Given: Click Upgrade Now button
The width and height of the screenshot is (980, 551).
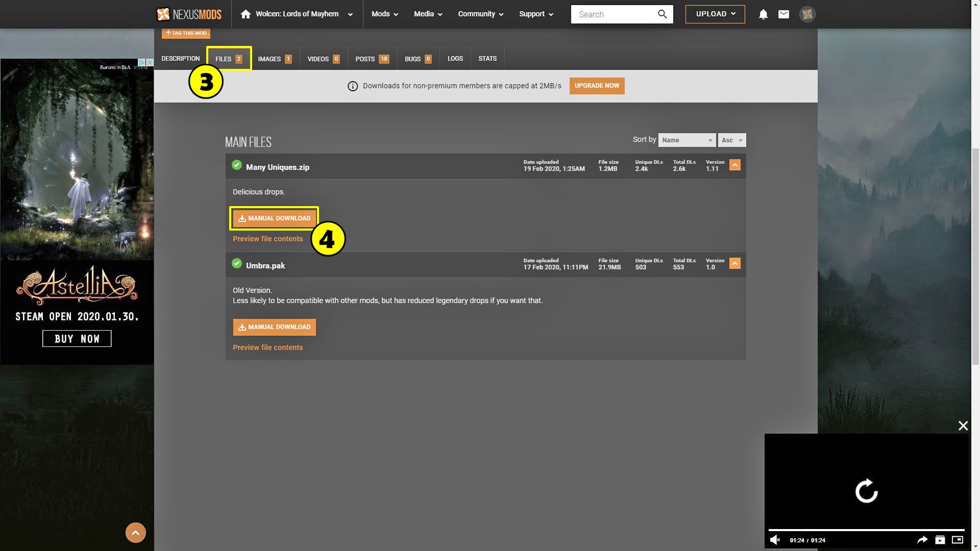Looking at the screenshot, I should pyautogui.click(x=597, y=86).
